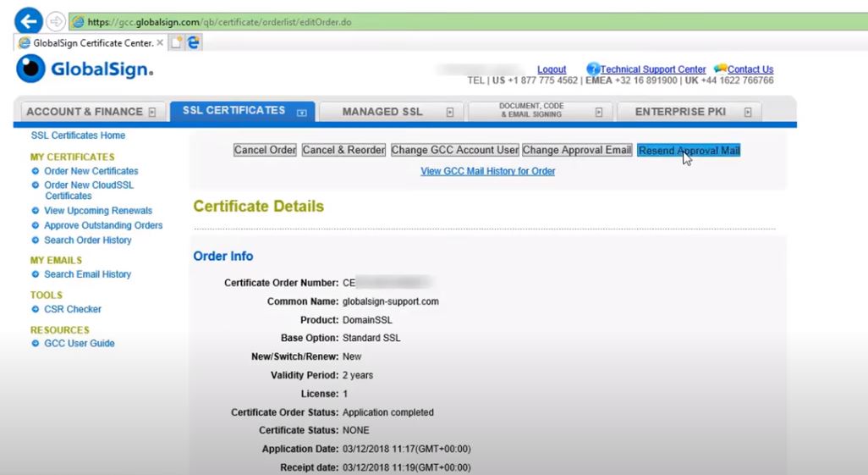Click the Certificate Status value NONE
868x475 pixels.
[x=356, y=430]
